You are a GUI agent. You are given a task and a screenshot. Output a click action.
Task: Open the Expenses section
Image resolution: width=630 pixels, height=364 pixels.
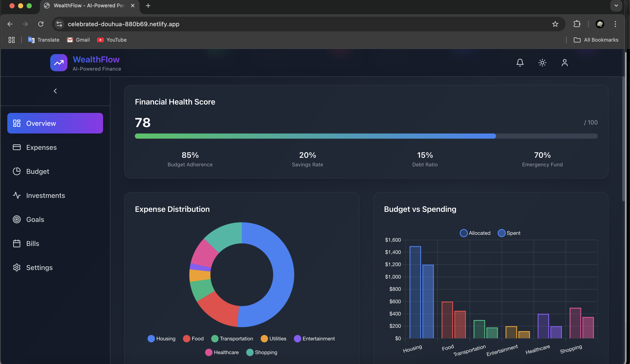click(x=41, y=147)
